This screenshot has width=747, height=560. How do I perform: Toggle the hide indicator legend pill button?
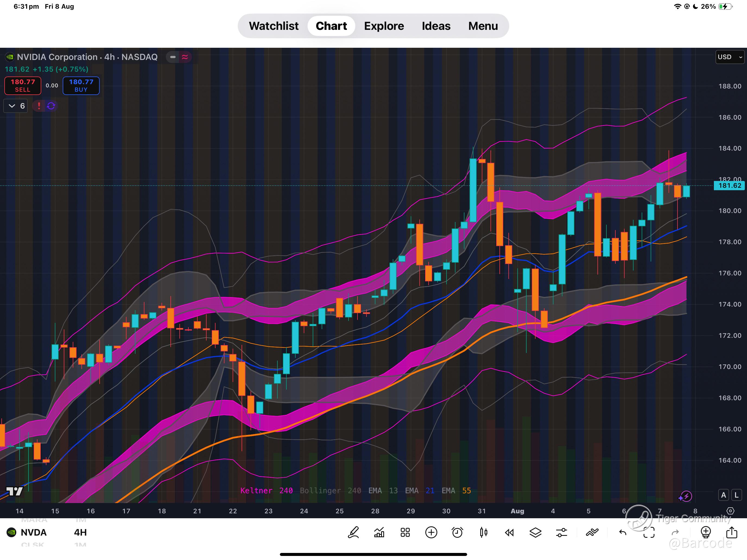pos(173,57)
